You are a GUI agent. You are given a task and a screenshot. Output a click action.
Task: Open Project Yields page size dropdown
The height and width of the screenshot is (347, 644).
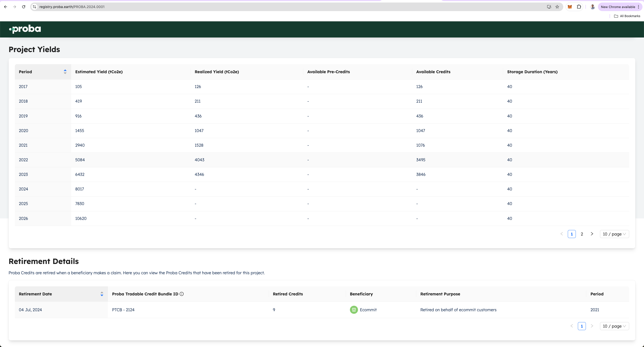coord(614,234)
